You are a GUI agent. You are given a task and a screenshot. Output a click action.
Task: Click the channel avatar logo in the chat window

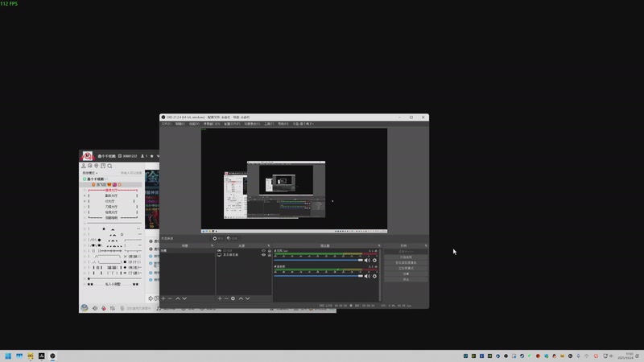tap(87, 156)
